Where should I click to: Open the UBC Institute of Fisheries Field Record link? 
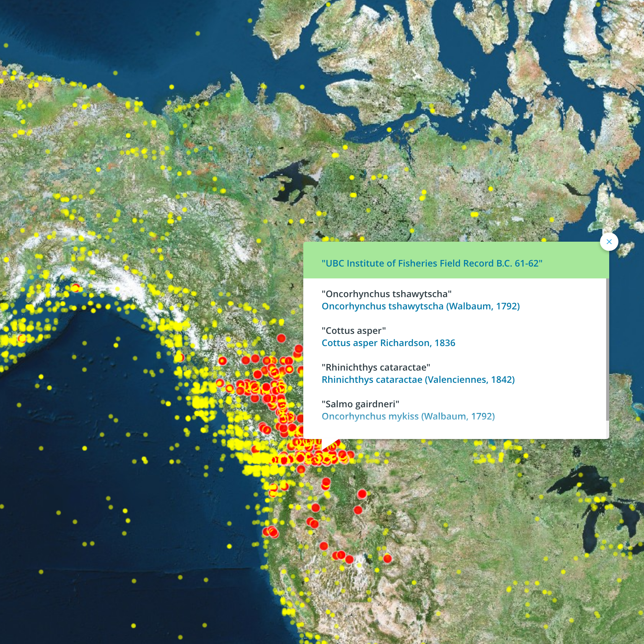pos(432,263)
